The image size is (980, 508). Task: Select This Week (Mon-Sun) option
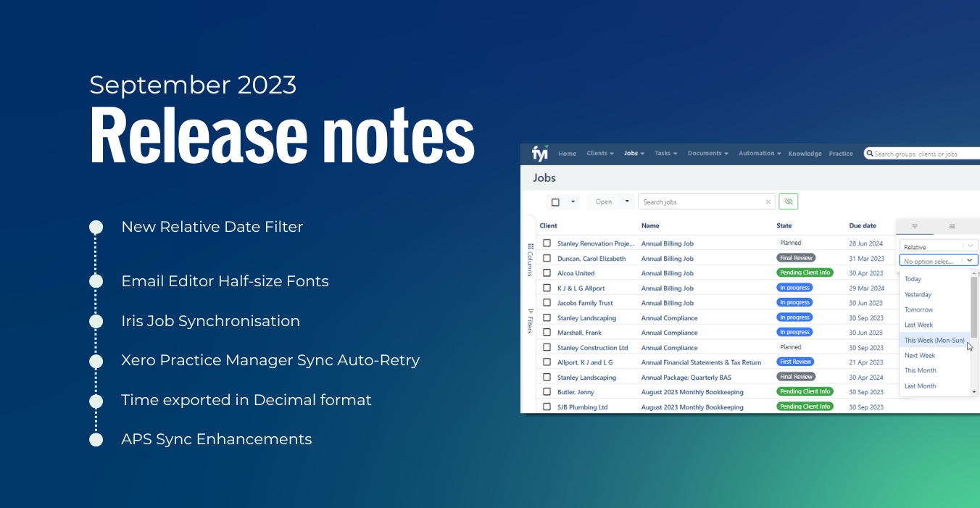tap(934, 340)
